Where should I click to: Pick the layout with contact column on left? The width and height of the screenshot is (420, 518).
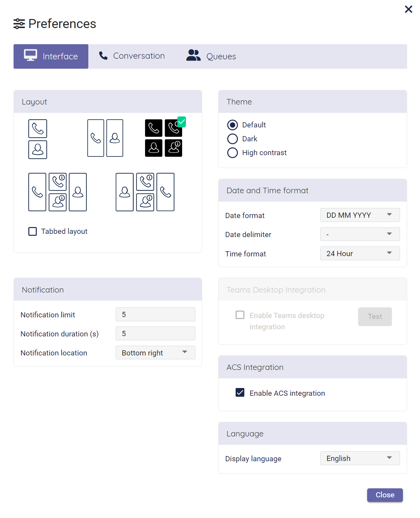(145, 192)
